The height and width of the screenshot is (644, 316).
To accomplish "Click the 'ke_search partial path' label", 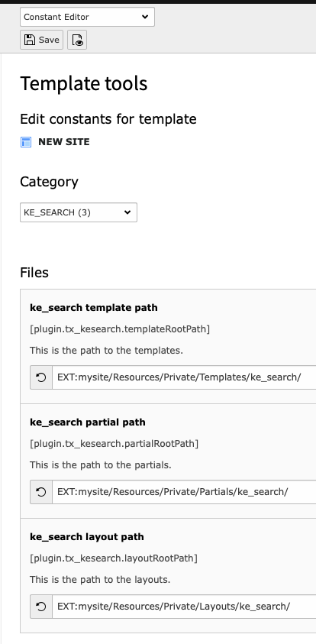I will pos(88,422).
